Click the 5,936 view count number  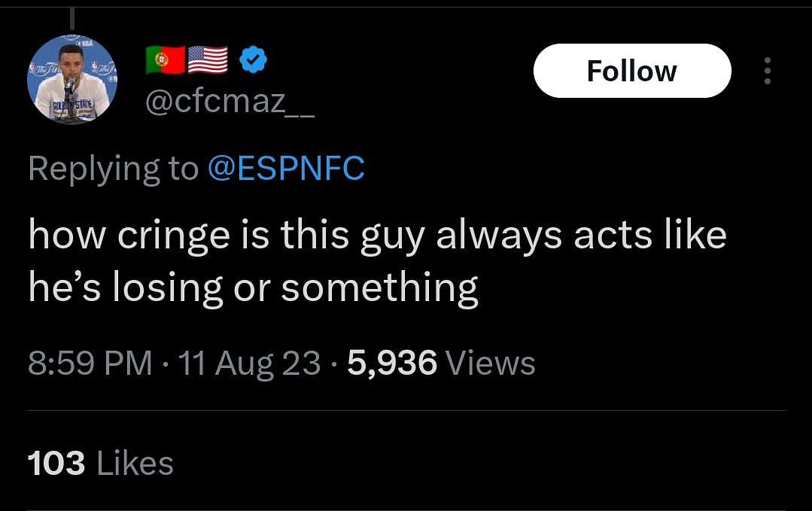coord(392,363)
